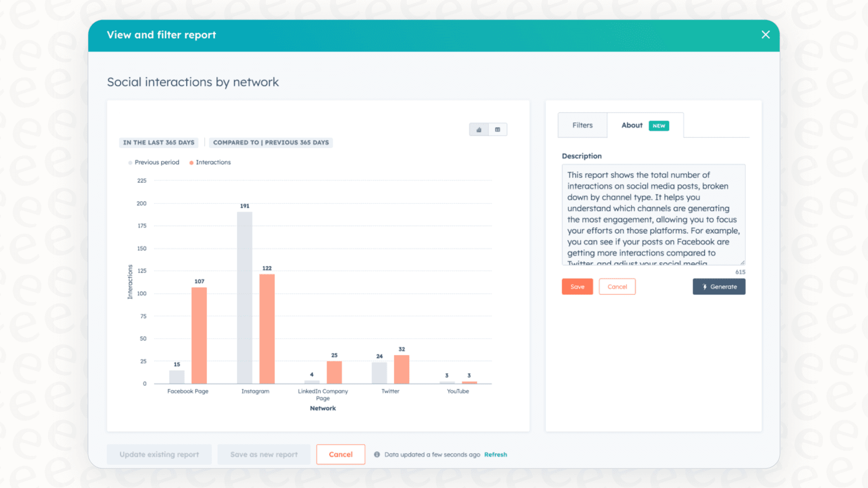Toggle the Previous period legend item
The image size is (868, 488).
click(x=153, y=162)
